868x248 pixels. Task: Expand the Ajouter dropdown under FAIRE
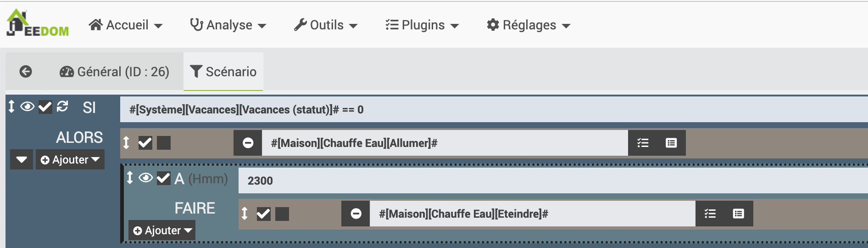pyautogui.click(x=162, y=230)
